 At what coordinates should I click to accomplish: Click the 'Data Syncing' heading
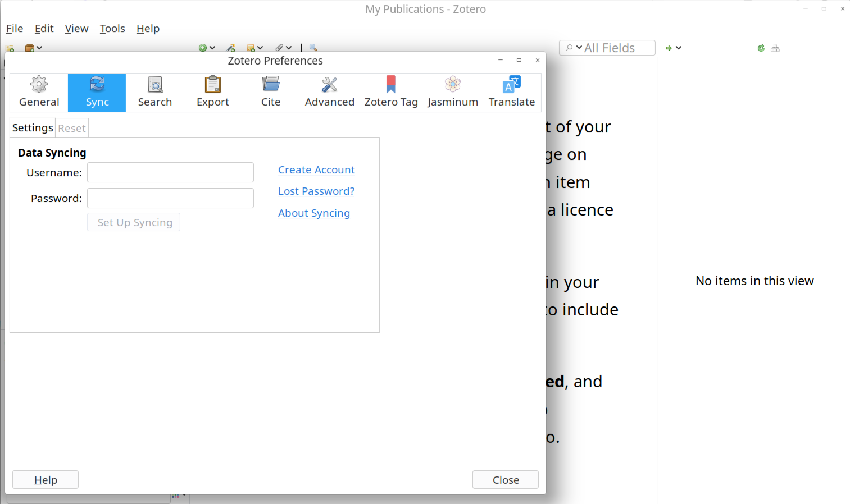52,153
